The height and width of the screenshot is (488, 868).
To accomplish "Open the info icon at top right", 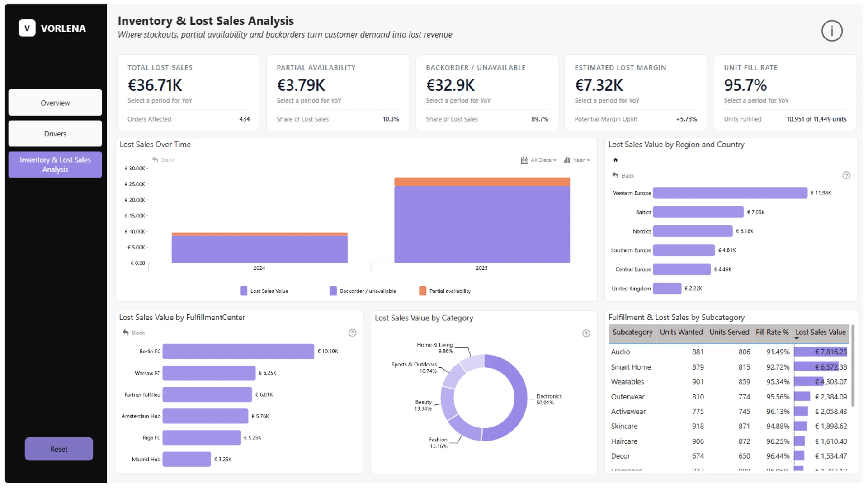I will coord(832,31).
